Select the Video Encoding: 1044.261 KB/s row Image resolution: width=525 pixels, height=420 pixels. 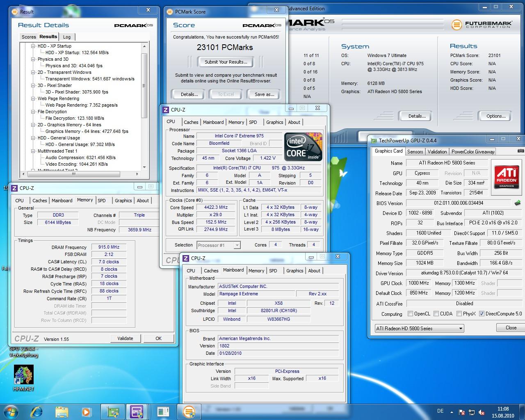[76, 164]
